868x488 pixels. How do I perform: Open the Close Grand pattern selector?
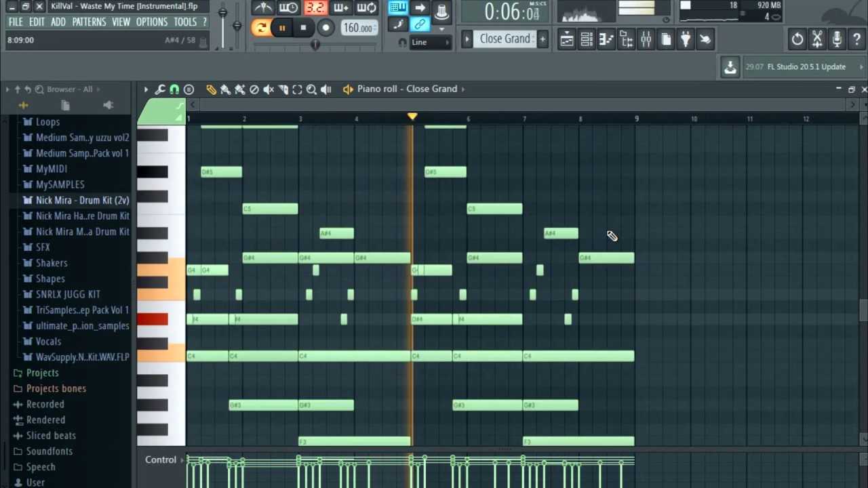505,39
